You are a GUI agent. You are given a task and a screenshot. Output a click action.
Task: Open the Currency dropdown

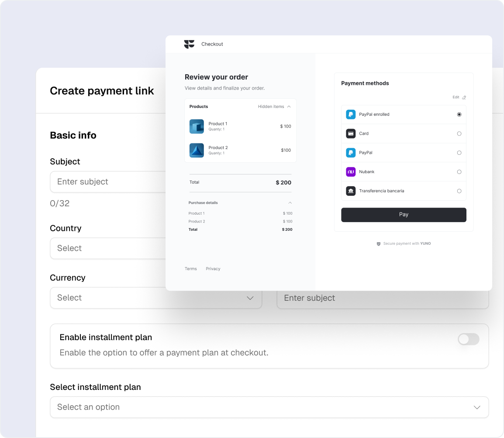[155, 298]
